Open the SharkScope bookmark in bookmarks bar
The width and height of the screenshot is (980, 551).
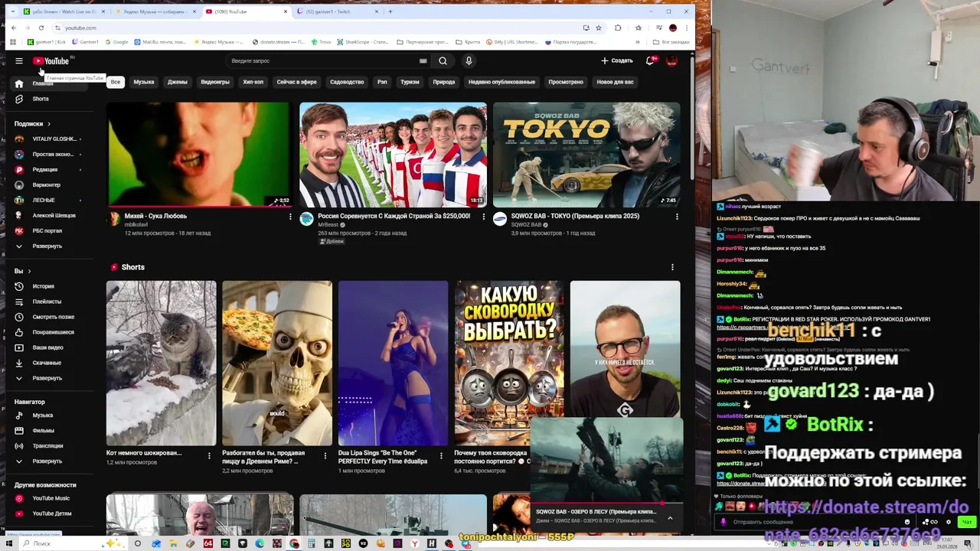click(362, 42)
